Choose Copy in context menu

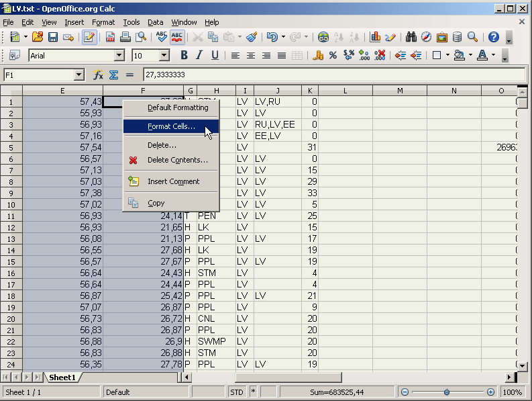[171, 204]
